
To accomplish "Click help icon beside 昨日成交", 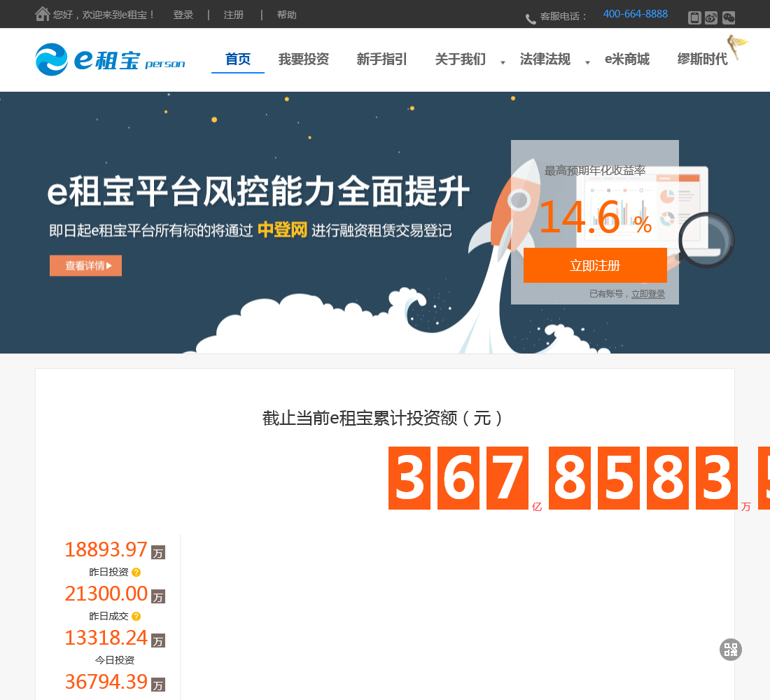I will point(136,617).
